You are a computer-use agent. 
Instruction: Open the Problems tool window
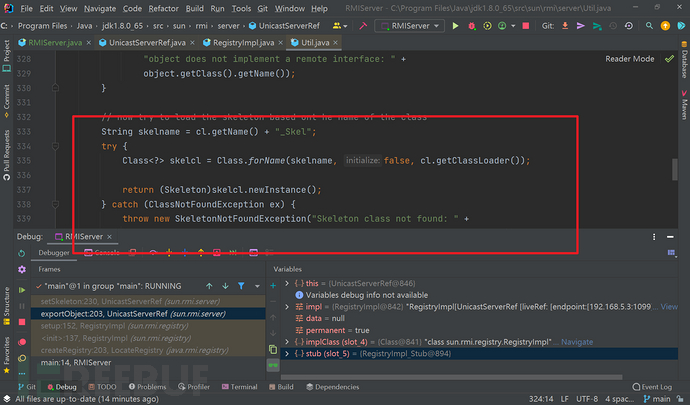click(x=147, y=387)
